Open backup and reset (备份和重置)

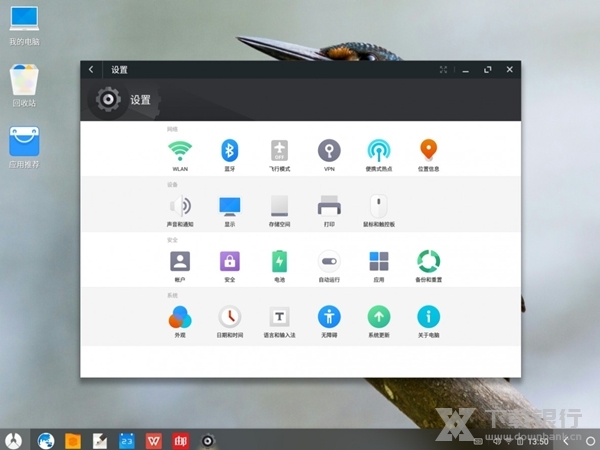click(x=429, y=262)
